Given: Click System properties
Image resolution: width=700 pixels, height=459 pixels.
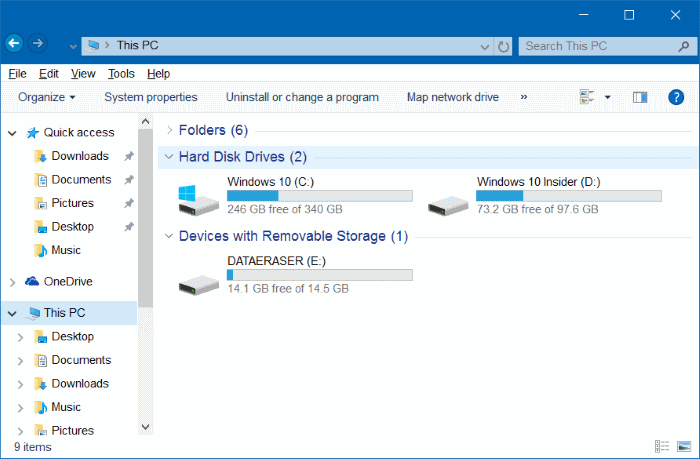Looking at the screenshot, I should 151,97.
